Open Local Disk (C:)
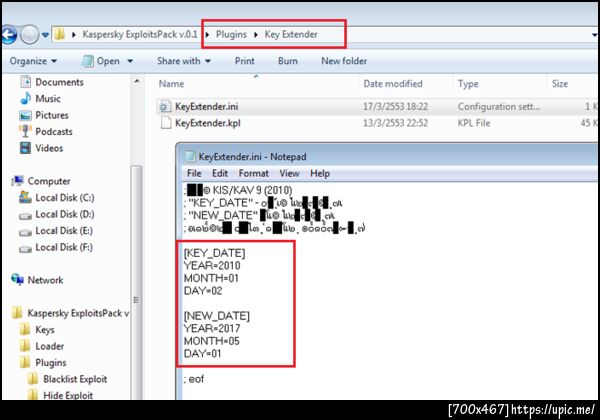This screenshot has width=600, height=420. (65, 198)
